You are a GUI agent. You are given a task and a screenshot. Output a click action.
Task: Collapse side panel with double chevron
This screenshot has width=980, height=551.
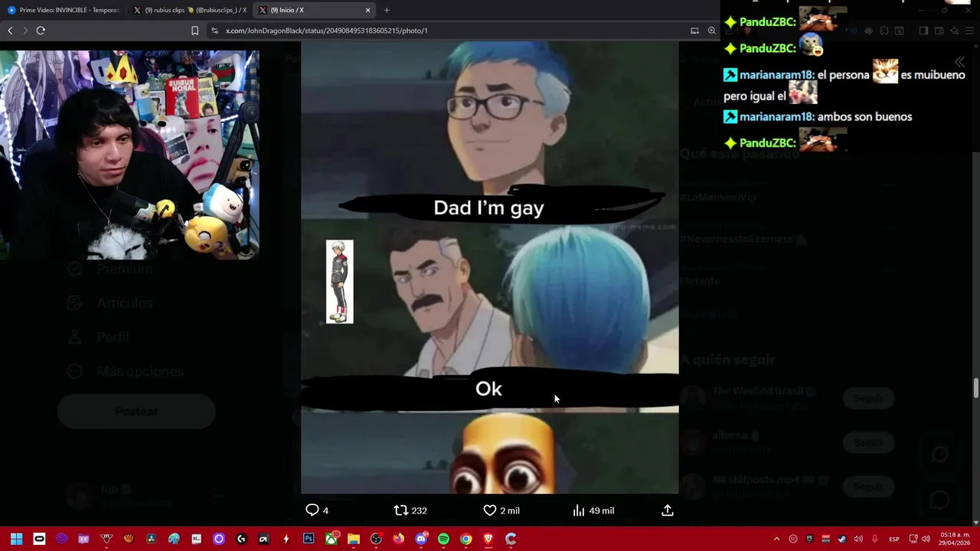[x=959, y=62]
